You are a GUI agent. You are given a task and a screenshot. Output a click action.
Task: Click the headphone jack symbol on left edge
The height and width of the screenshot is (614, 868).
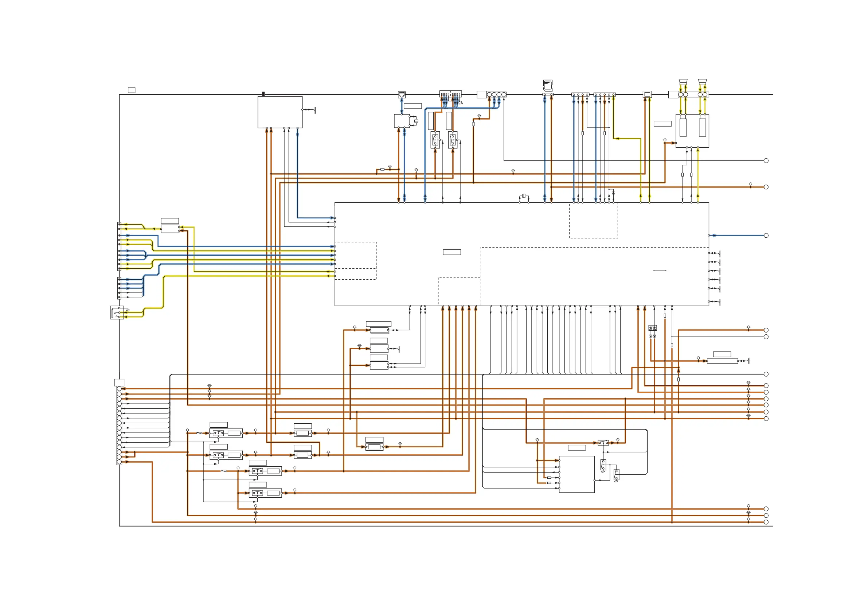tap(117, 312)
